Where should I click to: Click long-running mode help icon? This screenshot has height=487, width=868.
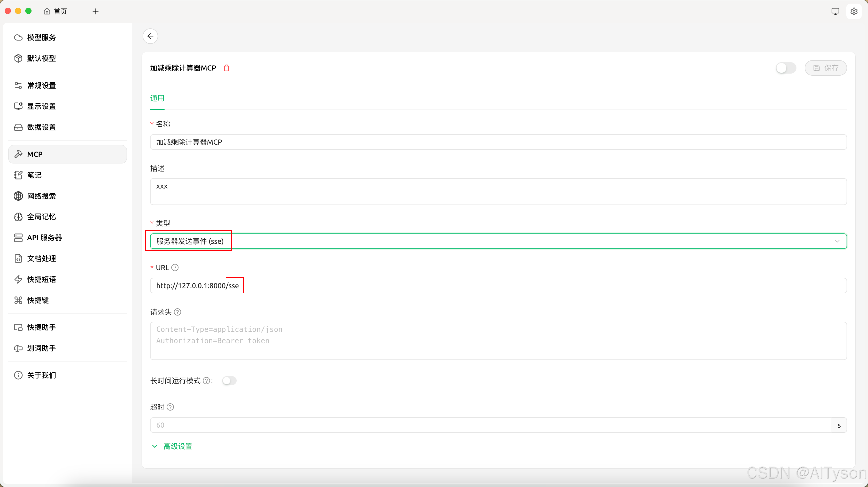coord(206,381)
